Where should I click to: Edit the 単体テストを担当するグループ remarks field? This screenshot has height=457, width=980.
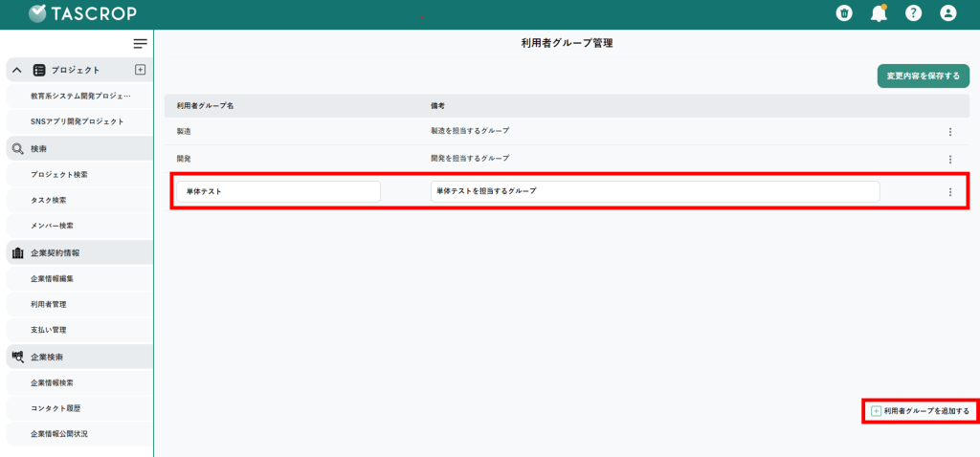pyautogui.click(x=655, y=191)
